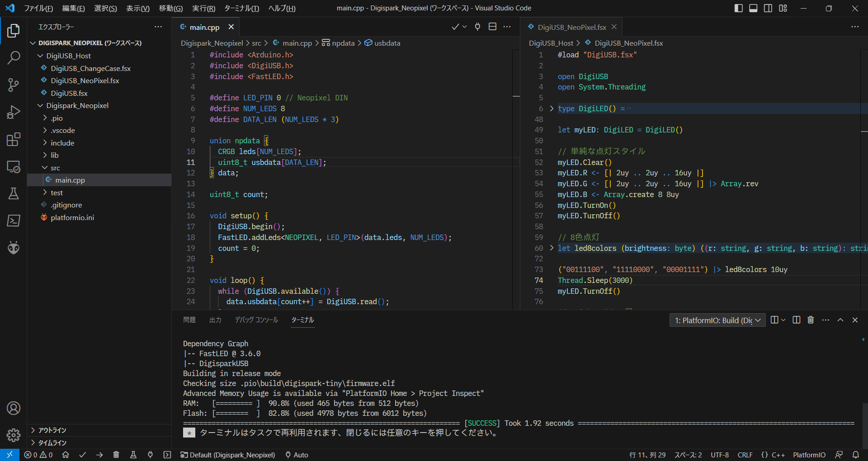
Task: Open the terminal selector dropdown
Action: (717, 320)
